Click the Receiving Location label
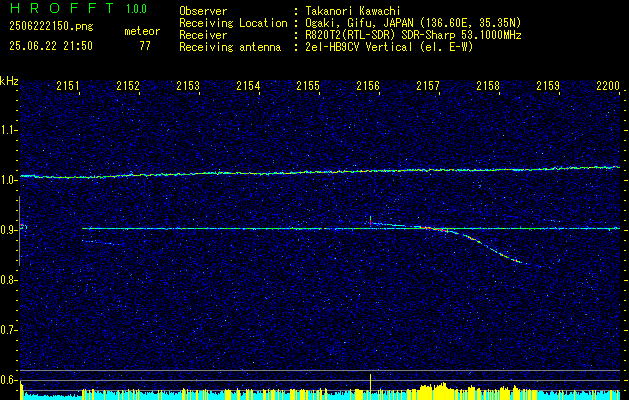 coord(233,23)
